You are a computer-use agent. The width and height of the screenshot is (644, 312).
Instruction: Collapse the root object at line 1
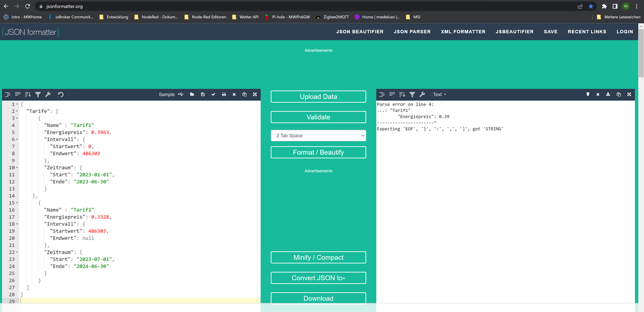(x=17, y=103)
